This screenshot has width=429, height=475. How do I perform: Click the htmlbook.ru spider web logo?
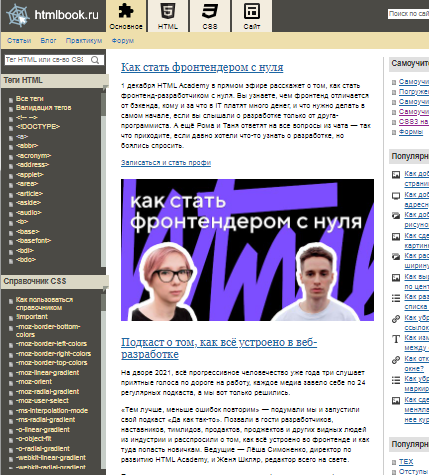[x=18, y=15]
